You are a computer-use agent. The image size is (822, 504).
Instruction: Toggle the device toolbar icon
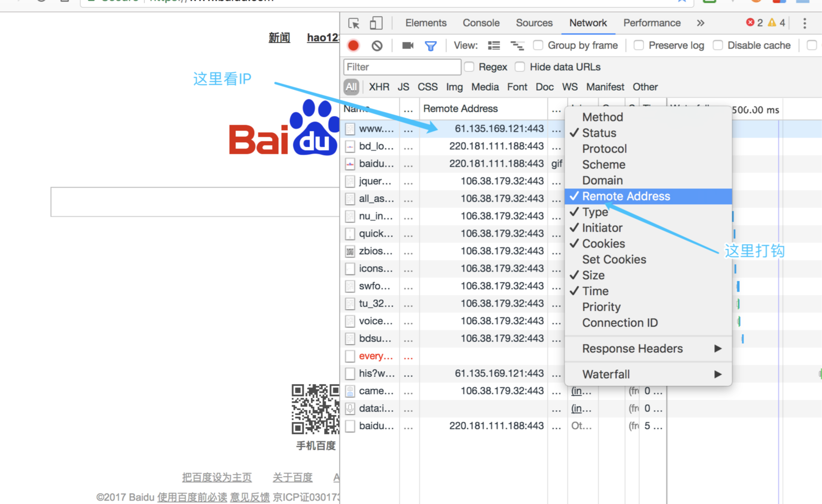(x=375, y=23)
